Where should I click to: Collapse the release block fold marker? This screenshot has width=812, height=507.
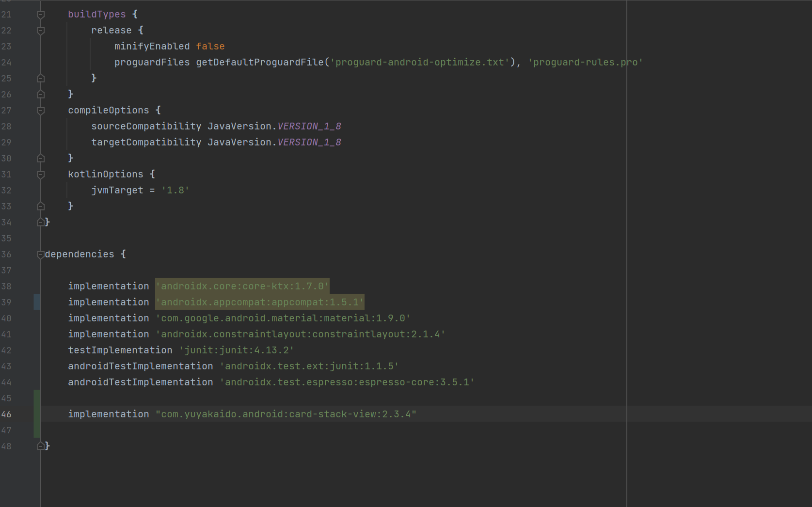click(41, 31)
